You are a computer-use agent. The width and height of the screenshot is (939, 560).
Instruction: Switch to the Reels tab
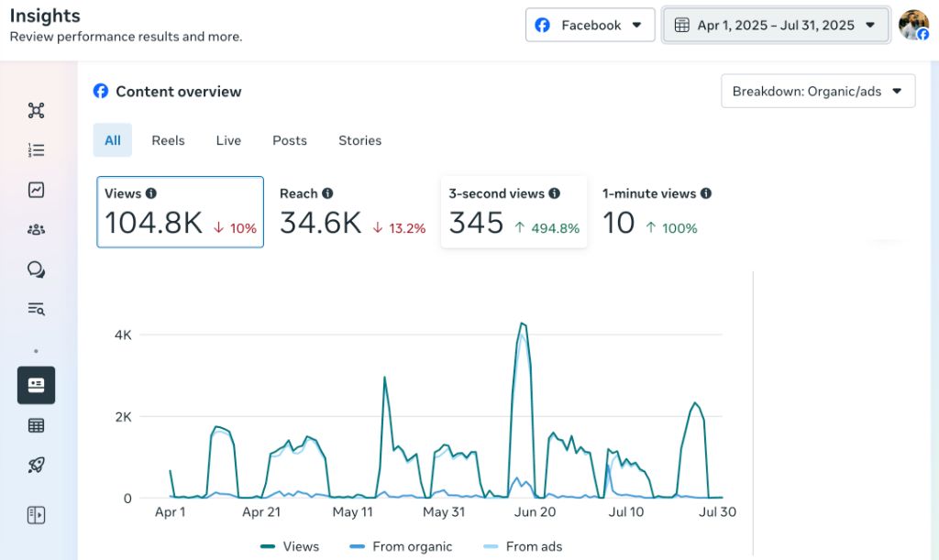coord(168,140)
